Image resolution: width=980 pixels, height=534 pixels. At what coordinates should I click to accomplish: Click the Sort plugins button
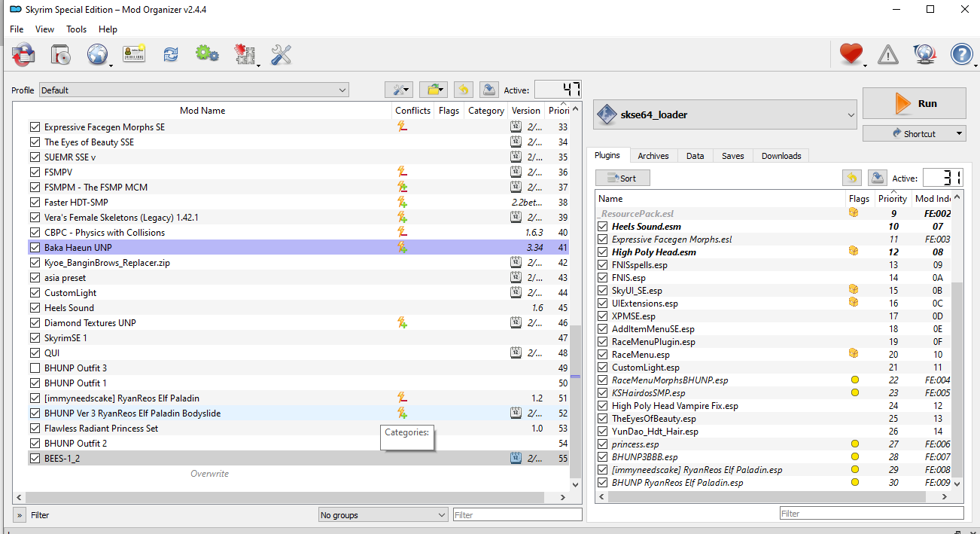[622, 179]
